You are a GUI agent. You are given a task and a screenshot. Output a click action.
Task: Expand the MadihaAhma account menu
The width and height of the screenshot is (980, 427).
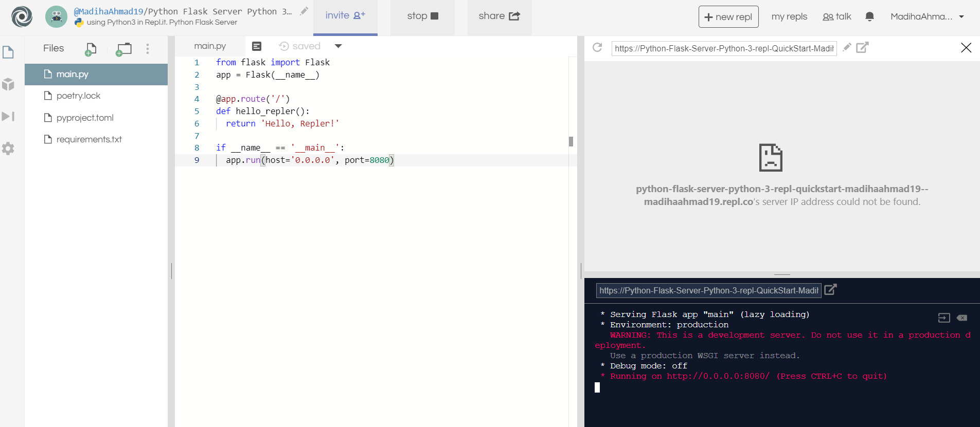(927, 16)
